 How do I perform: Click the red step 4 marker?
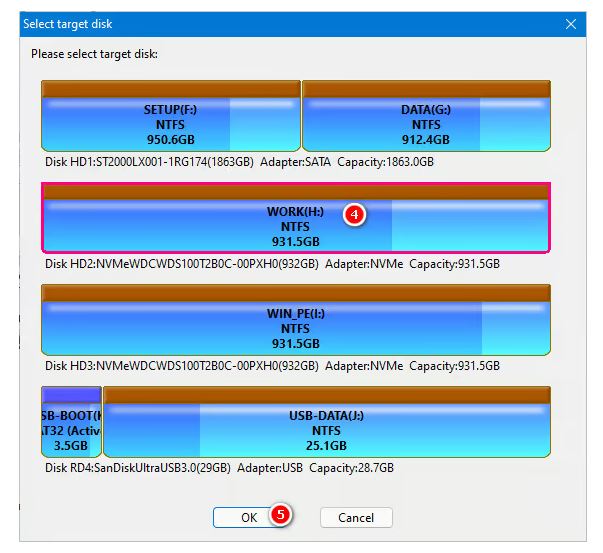click(x=353, y=214)
